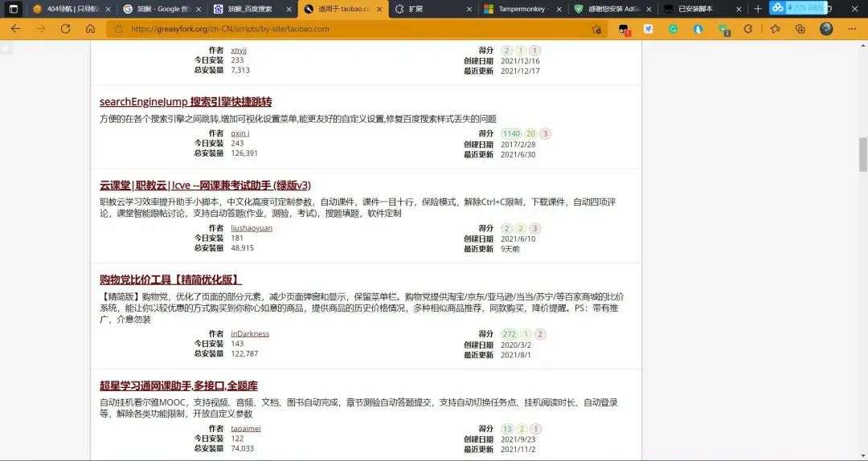Click total installs value 126,391

click(x=244, y=153)
